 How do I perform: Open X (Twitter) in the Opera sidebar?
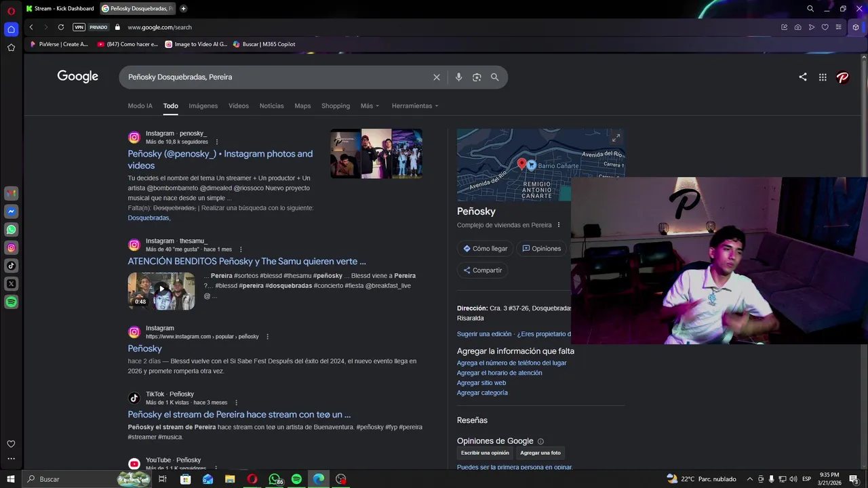11,284
